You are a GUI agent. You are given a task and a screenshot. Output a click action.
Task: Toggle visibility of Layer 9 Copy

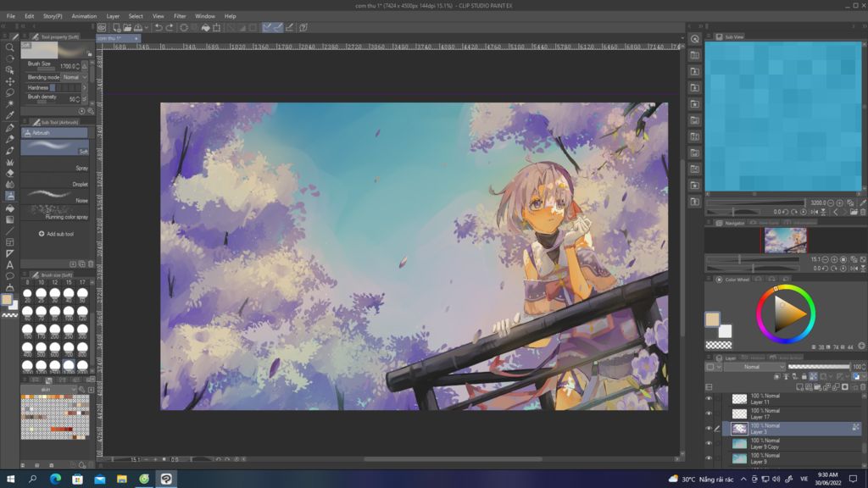[709, 443]
